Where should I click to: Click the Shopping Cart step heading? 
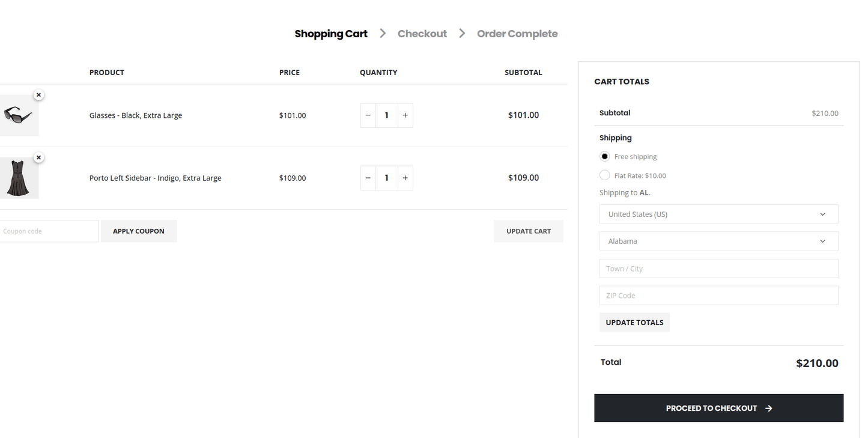[x=330, y=34]
